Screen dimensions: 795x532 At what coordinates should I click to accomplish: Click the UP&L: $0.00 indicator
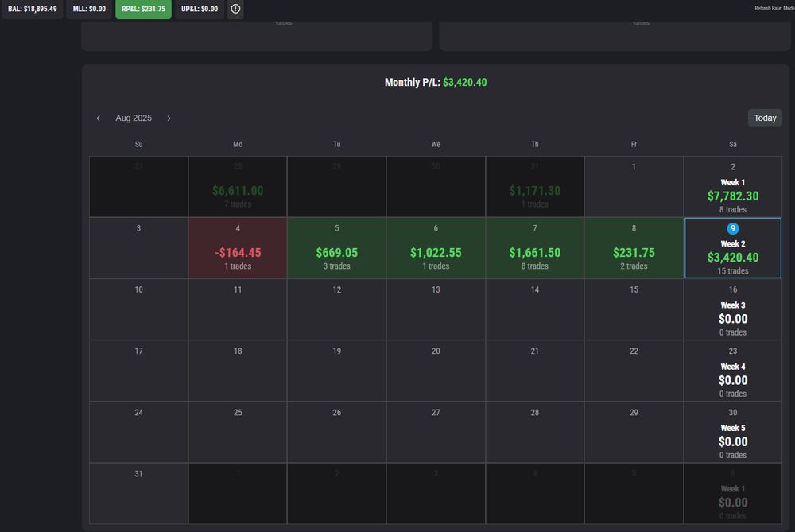pos(200,9)
